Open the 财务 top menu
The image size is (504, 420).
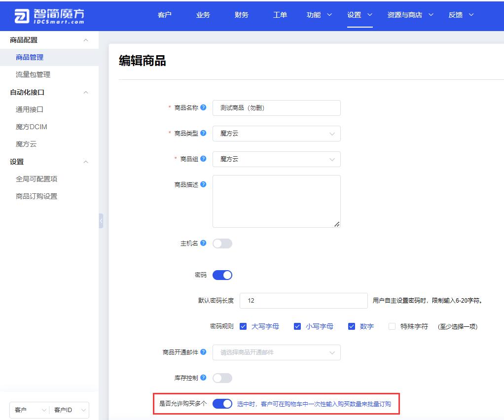241,15
